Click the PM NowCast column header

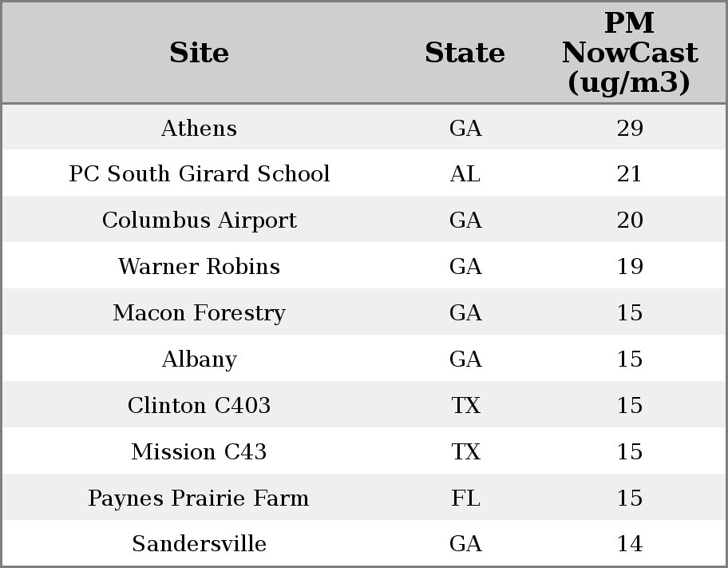pos(629,53)
